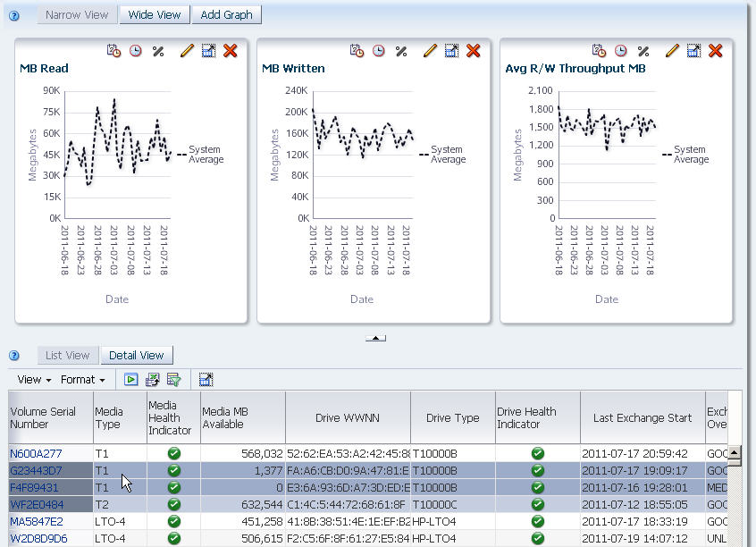Open volume serial link MA5847E2
This screenshot has width=756, height=547.
(x=37, y=521)
